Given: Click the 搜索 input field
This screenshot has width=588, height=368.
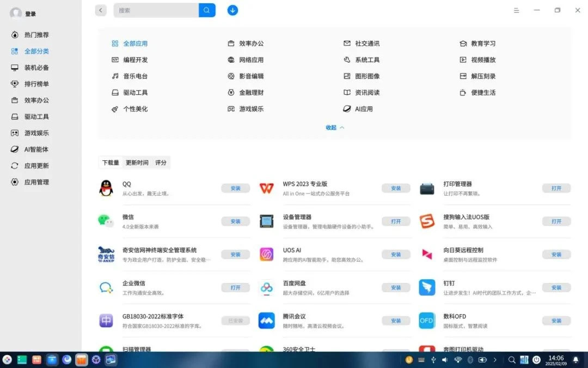Looking at the screenshot, I should 156,10.
